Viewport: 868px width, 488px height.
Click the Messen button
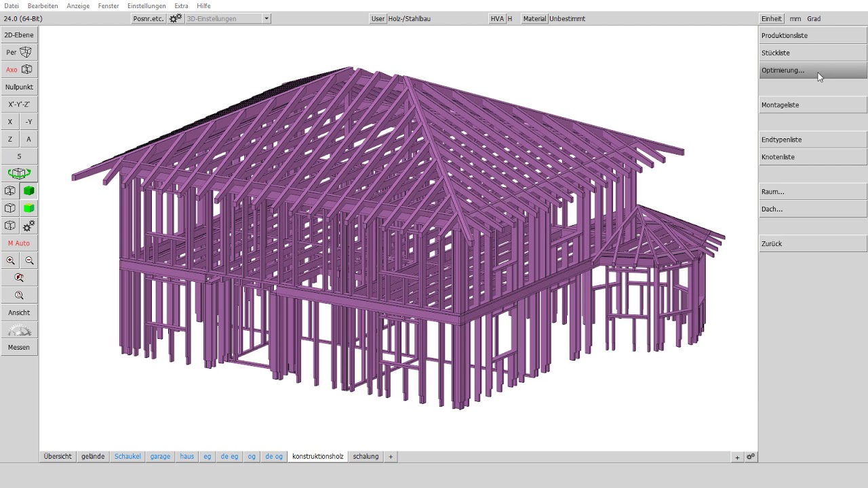[19, 347]
